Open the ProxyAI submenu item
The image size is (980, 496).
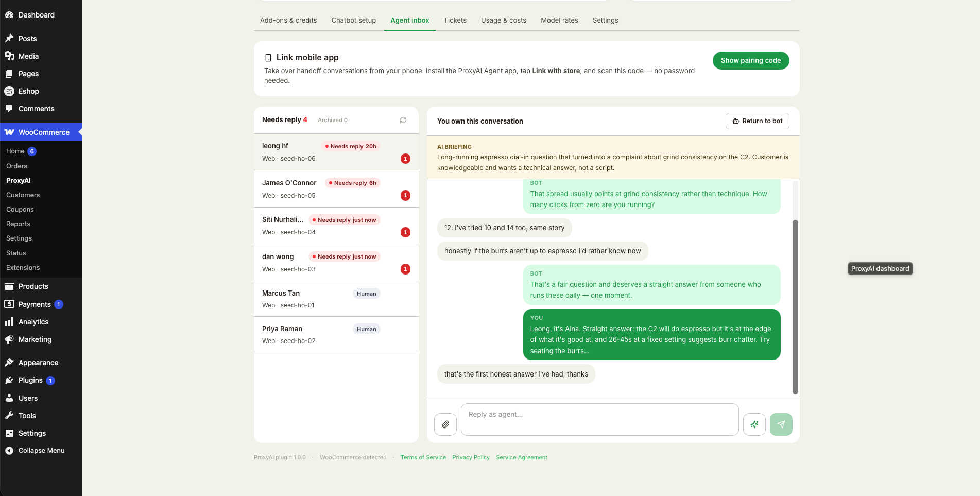[19, 180]
